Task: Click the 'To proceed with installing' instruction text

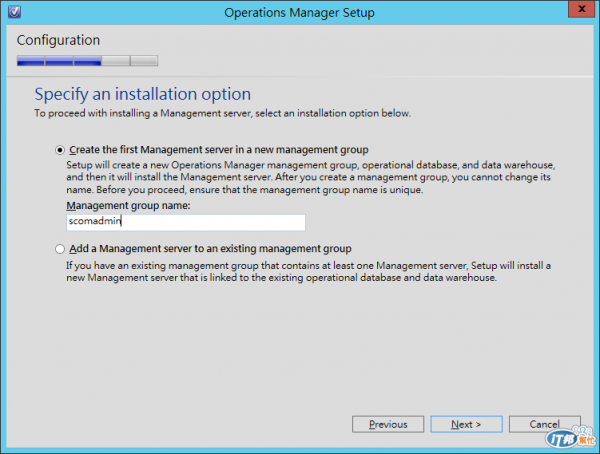Action: [222, 113]
